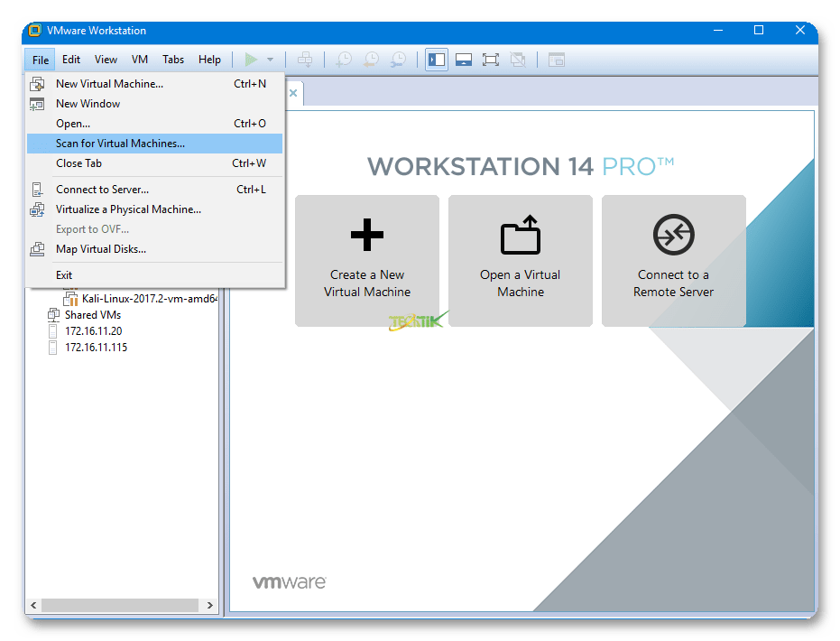Screen dimensions: 840x641
Task: Click the library horizontal scrollbar right arrow
Action: pyautogui.click(x=210, y=606)
